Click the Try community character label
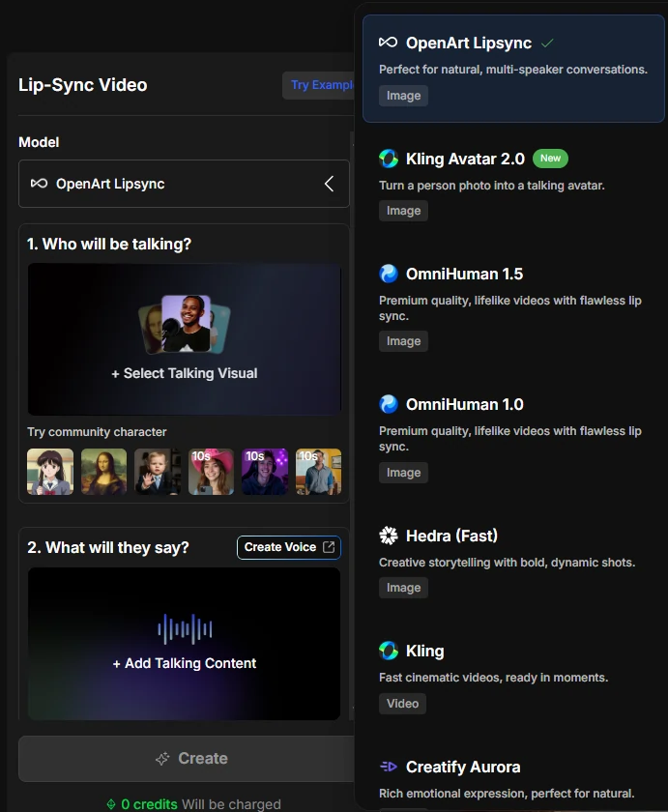Screen dimensions: 668x812 coord(97,432)
